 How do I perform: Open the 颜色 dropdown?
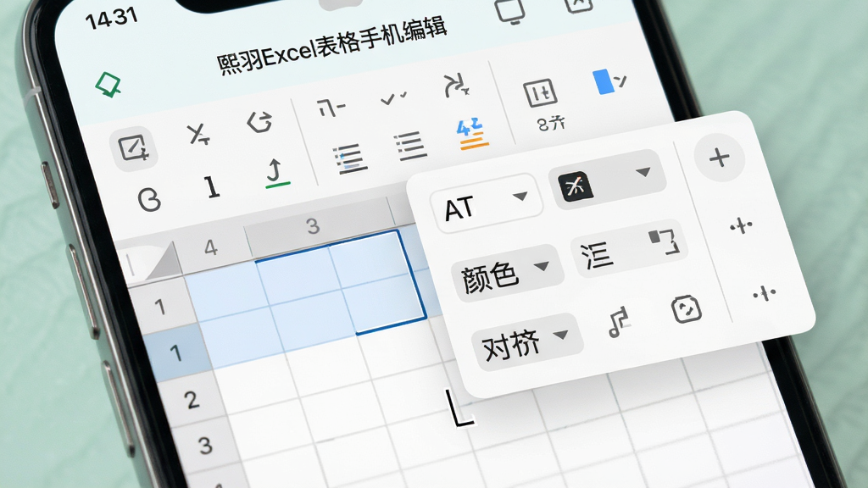pyautogui.click(x=507, y=272)
